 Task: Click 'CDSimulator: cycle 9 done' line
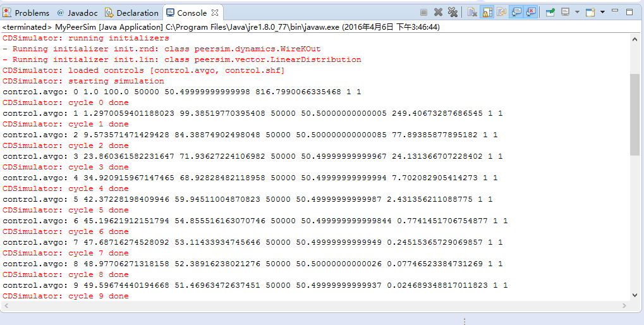pos(66,296)
